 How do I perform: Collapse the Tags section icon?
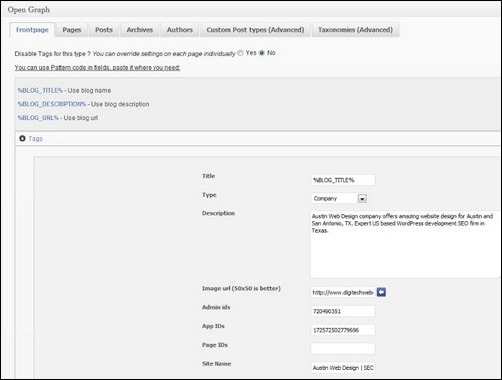click(22, 138)
